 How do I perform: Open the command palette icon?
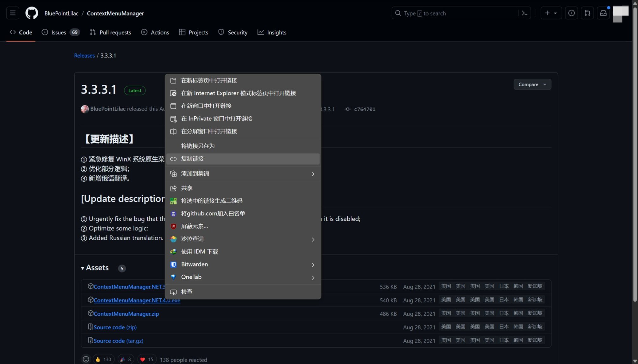[524, 13]
